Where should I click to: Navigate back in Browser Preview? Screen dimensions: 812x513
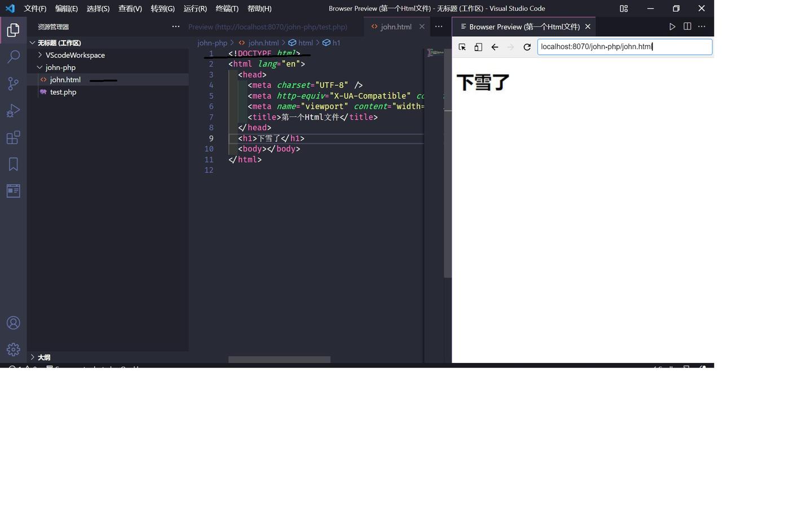coord(495,47)
